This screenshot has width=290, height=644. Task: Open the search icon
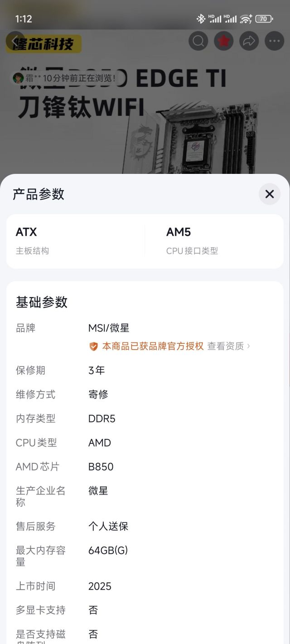(198, 41)
